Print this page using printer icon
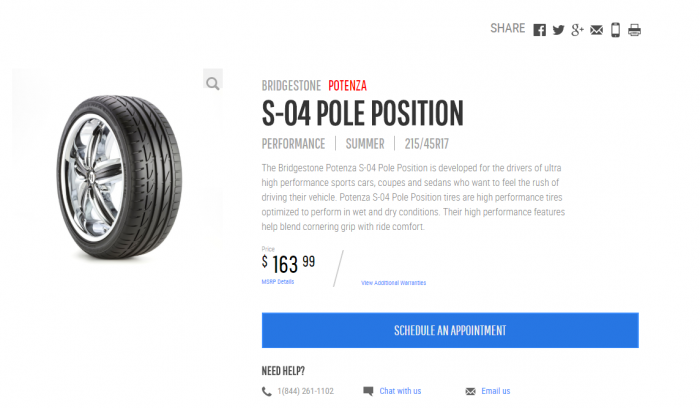Image resolution: width=700 pixels, height=408 pixels. [x=634, y=30]
